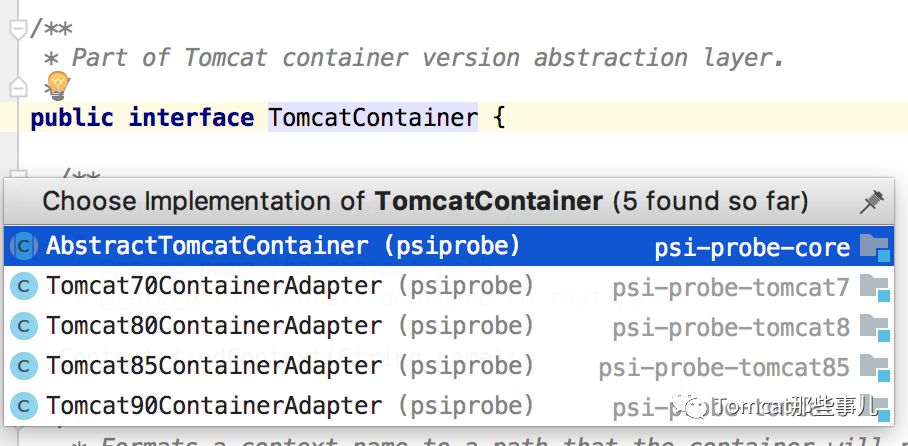Click TomcatContainer interface name in code
Screen dimensions: 908x446
click(372, 118)
